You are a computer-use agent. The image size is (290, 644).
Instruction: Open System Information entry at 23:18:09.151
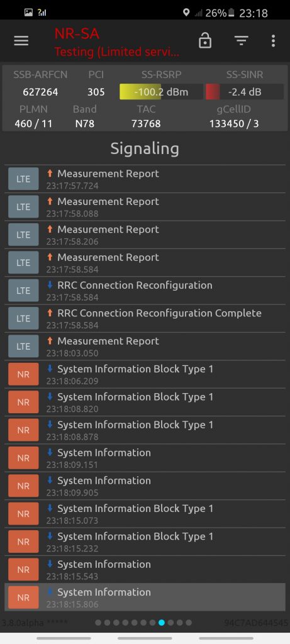(x=145, y=458)
